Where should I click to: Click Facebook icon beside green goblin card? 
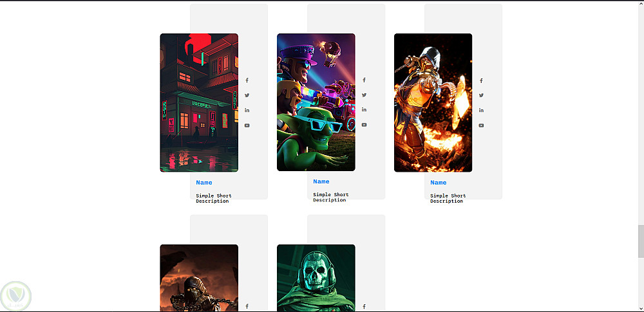[364, 80]
